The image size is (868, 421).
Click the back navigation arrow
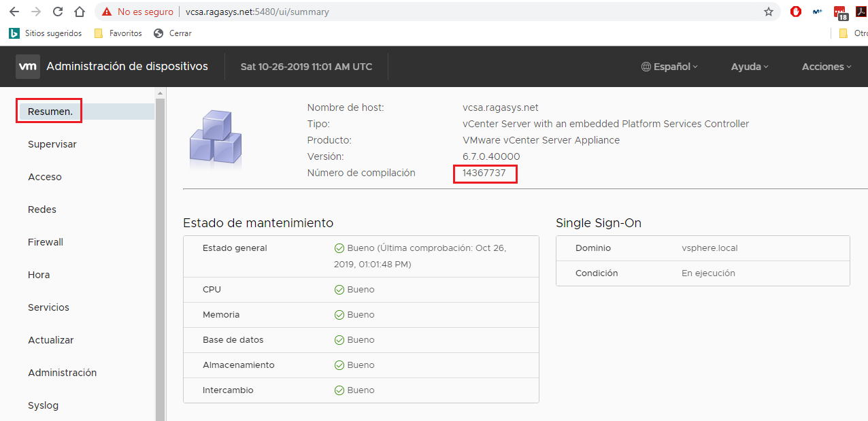pyautogui.click(x=14, y=12)
